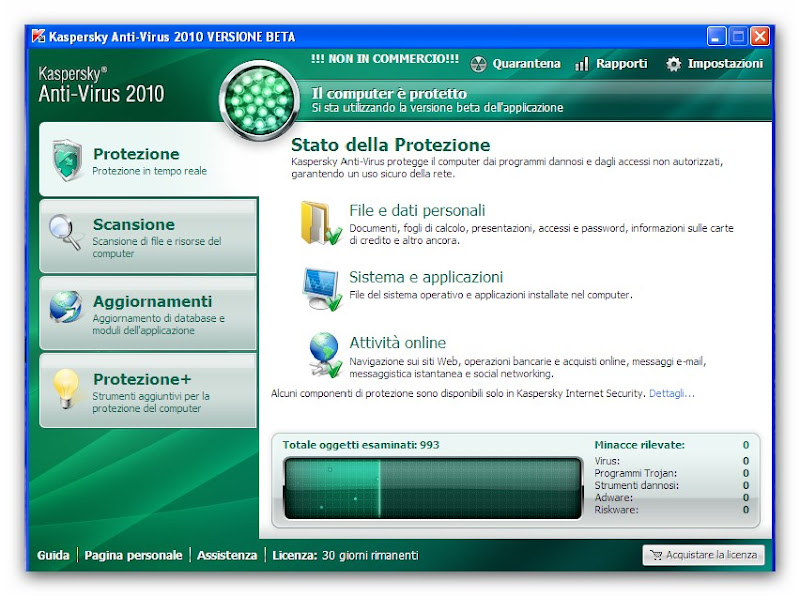
Task: Click the Quarantena radiation icon
Action: [x=478, y=64]
